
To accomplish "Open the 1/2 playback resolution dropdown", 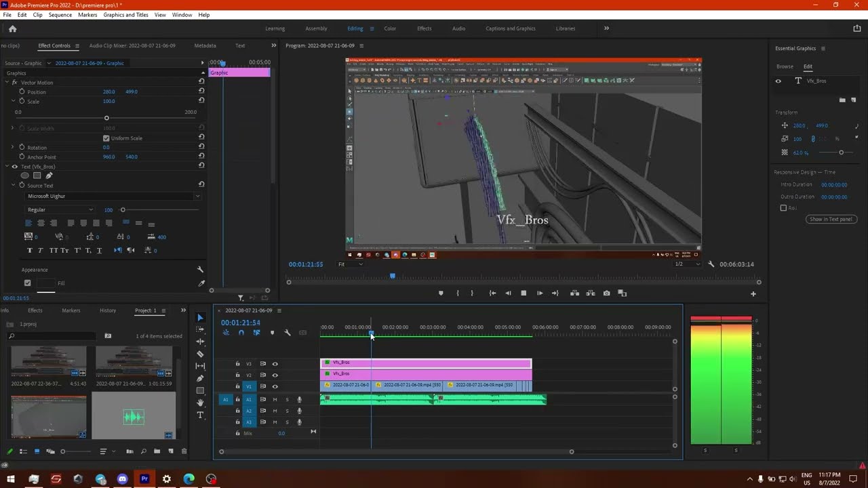I will pyautogui.click(x=686, y=264).
